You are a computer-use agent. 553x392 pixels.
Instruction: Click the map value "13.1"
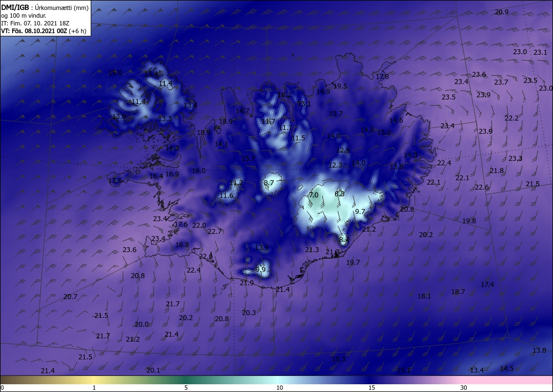tap(304, 103)
